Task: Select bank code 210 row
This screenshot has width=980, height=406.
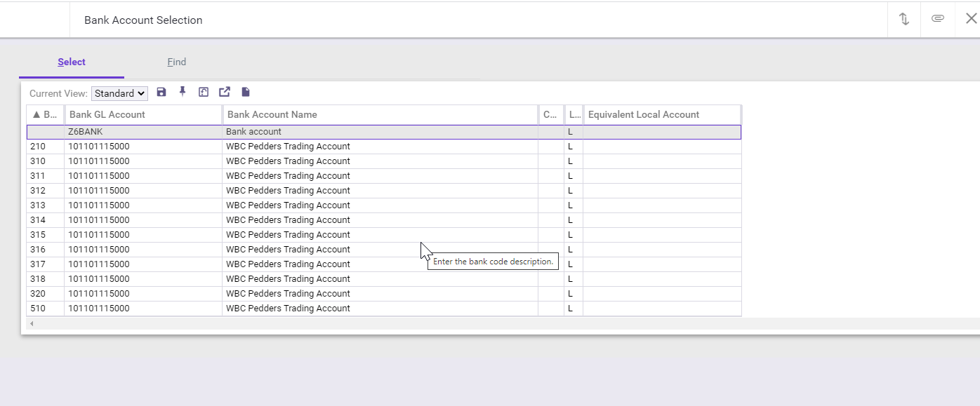Action: [383, 147]
